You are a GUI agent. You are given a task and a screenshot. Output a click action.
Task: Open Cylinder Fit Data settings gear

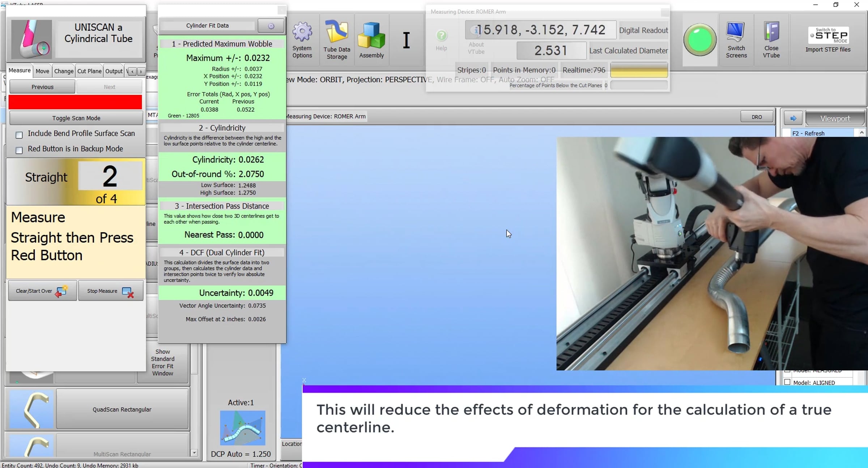[271, 26]
